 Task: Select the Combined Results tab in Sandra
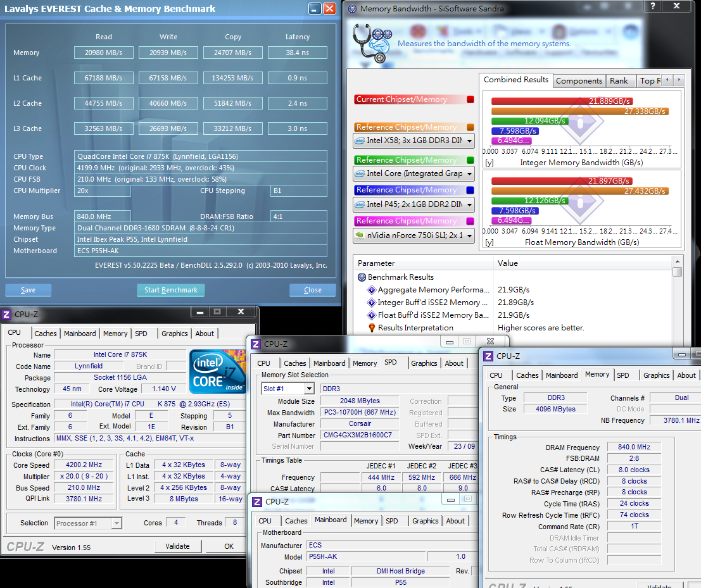pos(516,80)
